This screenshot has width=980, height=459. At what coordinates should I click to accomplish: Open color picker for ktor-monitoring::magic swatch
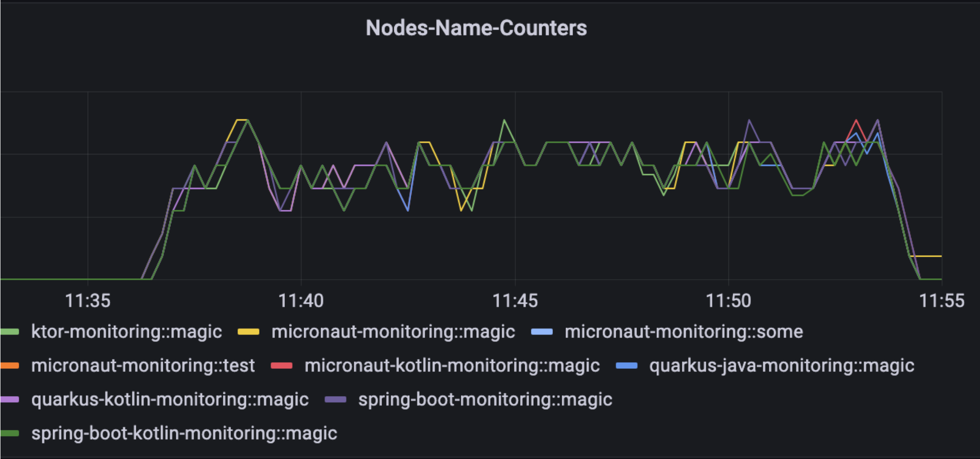click(10, 332)
